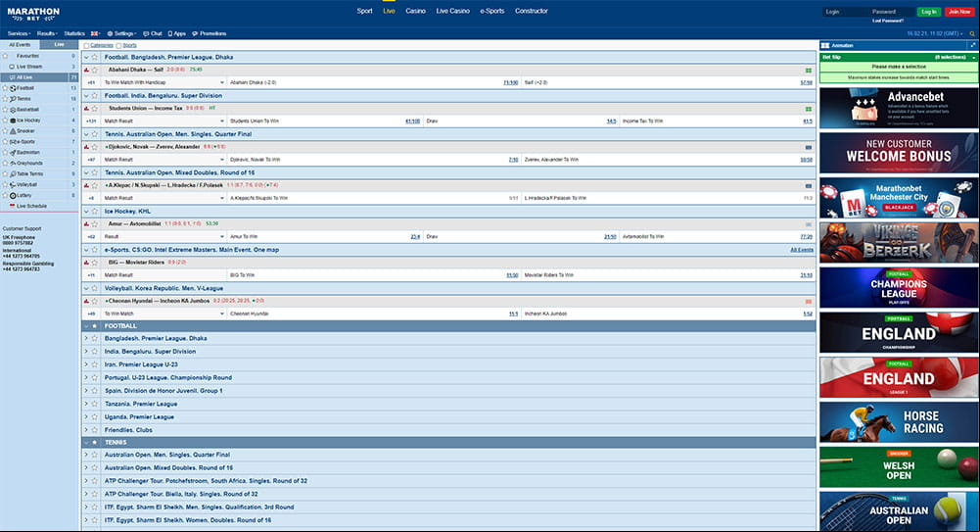Screen dimensions: 980x532
Task: Tick the Sports checkbox
Action: tap(118, 46)
